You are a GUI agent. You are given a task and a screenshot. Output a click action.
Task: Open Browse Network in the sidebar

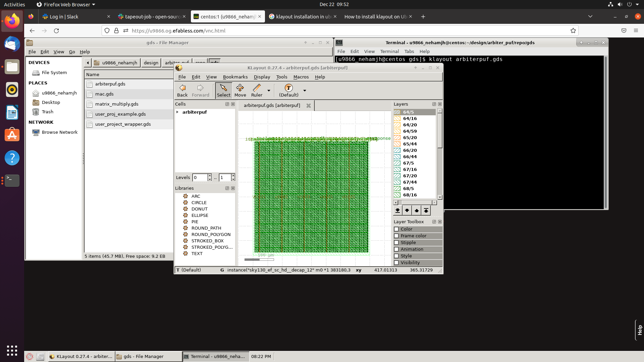point(59,132)
